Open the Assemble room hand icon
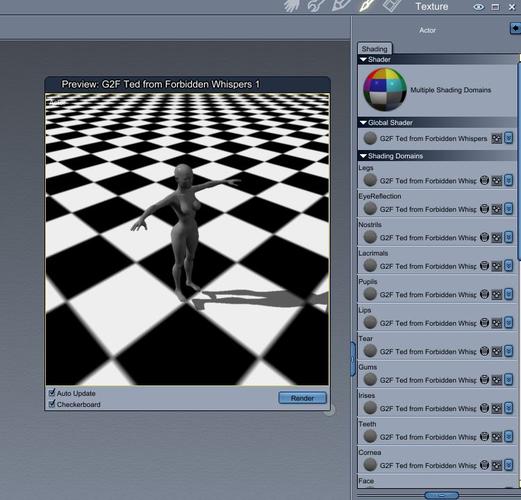The height and width of the screenshot is (500, 521). point(293,6)
